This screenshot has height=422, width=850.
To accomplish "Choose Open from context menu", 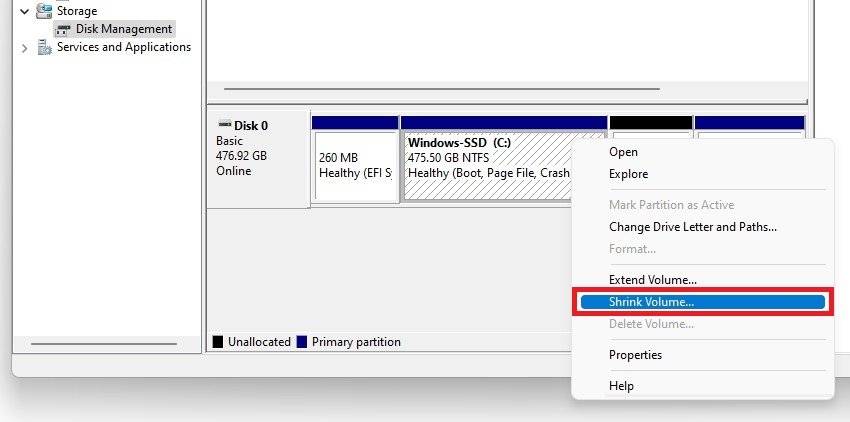I will point(703,152).
